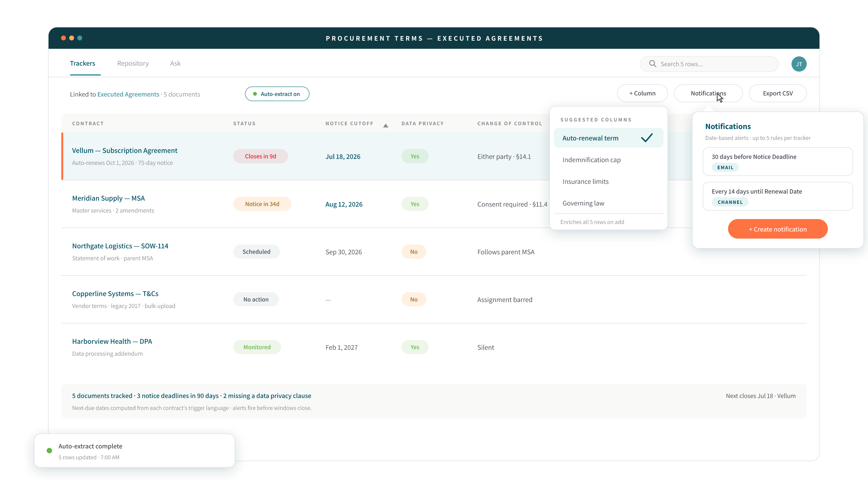Open the Ask tab
The height and width of the screenshot is (488, 868).
[175, 63]
